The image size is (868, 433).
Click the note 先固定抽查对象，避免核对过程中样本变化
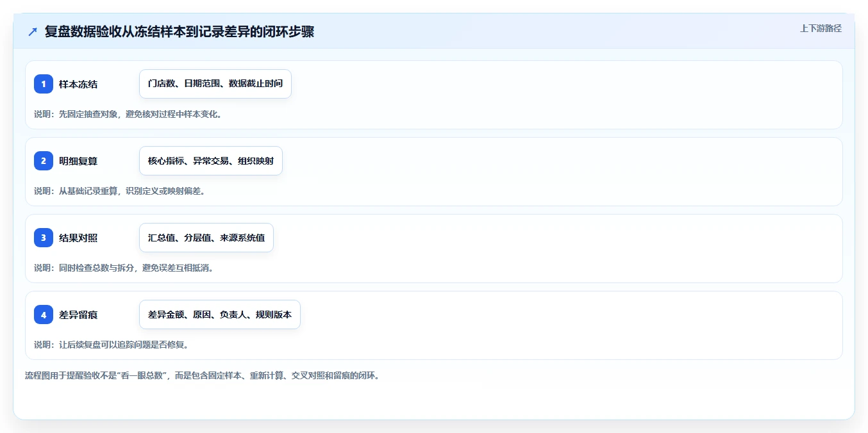[128, 114]
